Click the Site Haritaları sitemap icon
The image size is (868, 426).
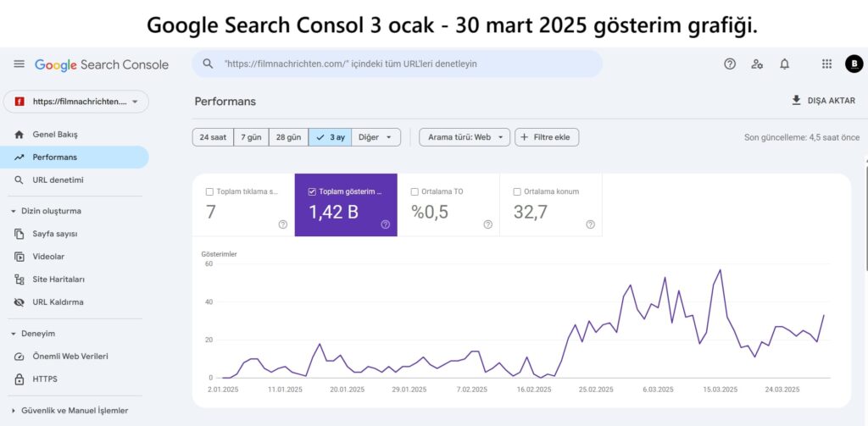click(19, 279)
